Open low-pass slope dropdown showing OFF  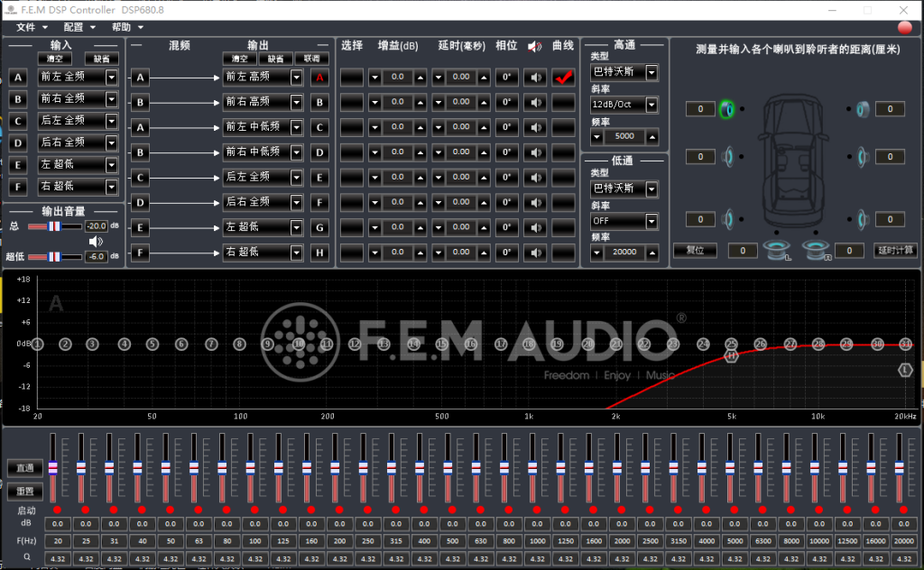click(651, 221)
